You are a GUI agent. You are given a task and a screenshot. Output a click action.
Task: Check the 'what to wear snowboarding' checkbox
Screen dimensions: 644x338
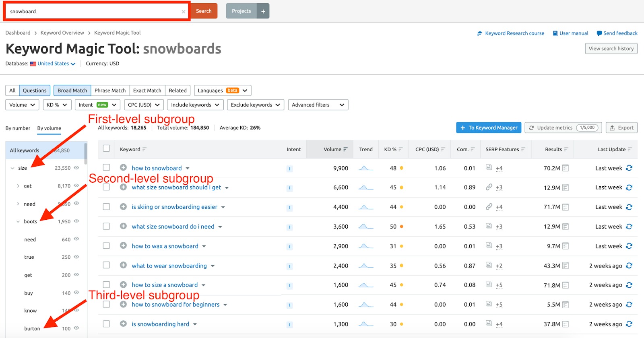coord(106,265)
